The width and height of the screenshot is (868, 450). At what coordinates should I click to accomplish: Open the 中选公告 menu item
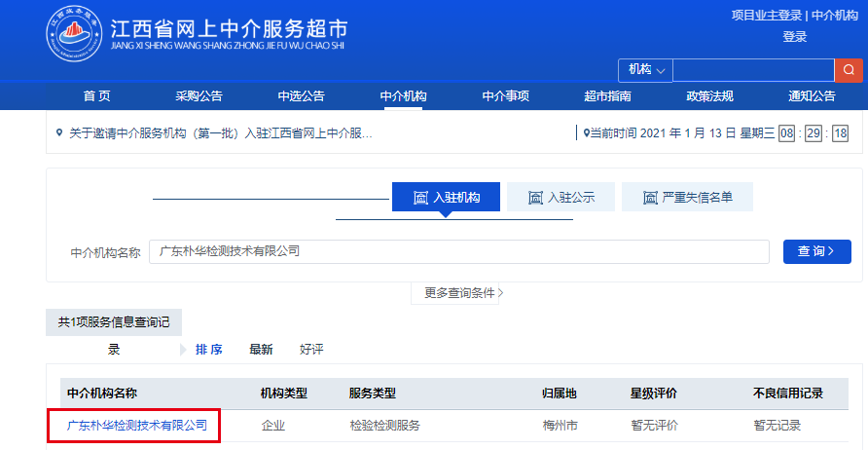301,95
